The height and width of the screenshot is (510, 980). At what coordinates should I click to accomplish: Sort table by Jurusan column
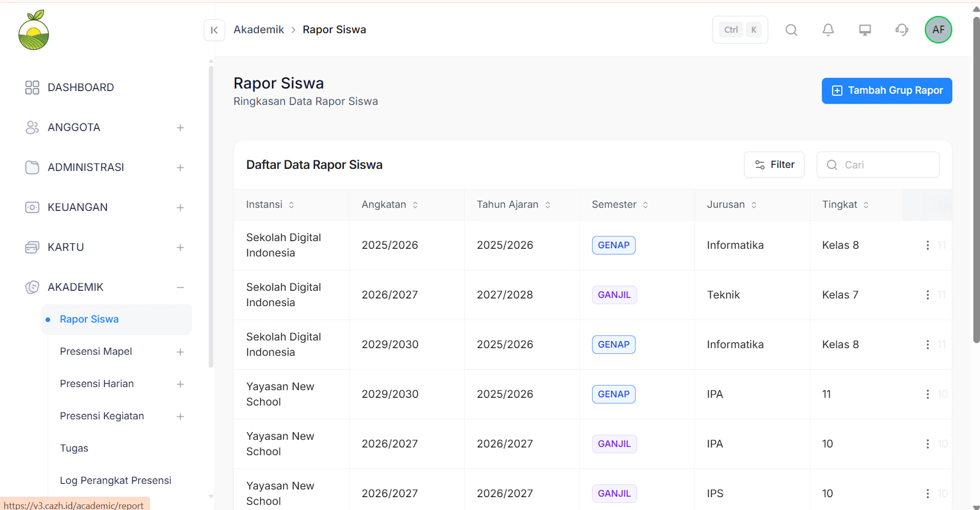coord(754,205)
